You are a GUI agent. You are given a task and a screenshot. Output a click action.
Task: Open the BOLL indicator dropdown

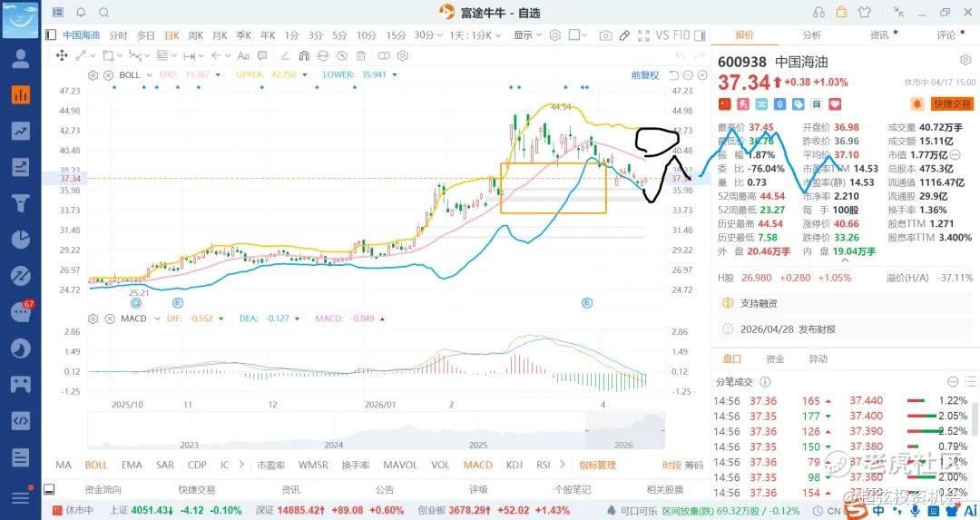150,75
